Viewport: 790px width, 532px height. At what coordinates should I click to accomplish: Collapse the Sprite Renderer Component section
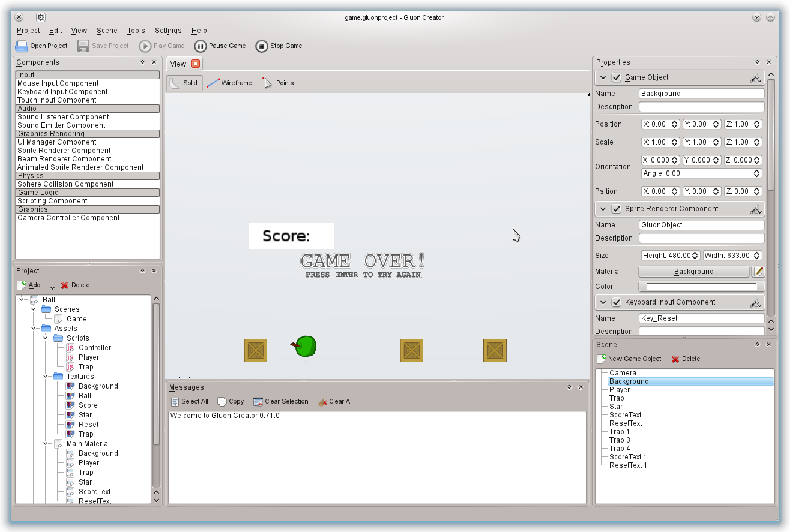pyautogui.click(x=603, y=209)
